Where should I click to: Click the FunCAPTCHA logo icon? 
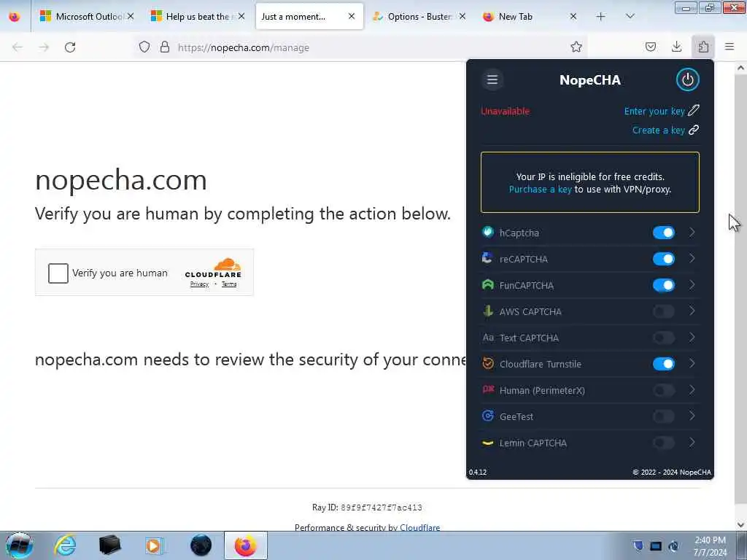click(488, 284)
